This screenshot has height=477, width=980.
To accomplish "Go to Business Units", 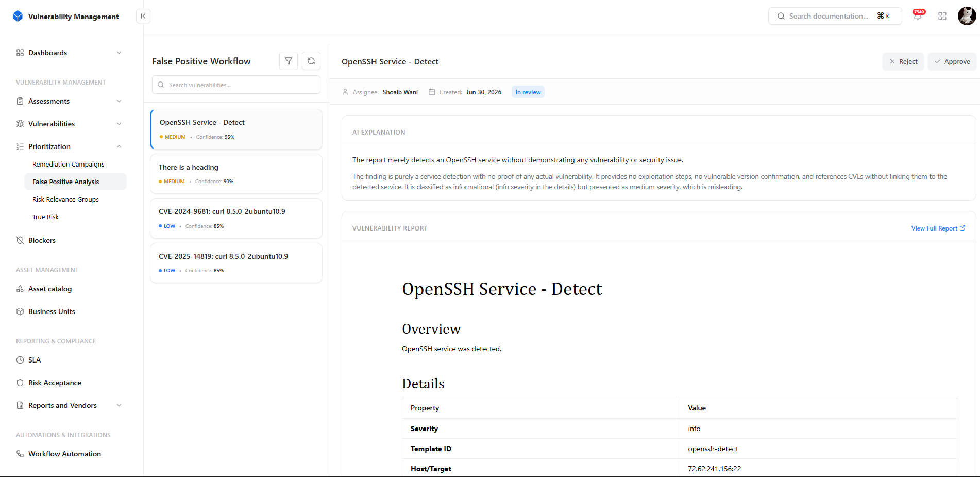I will 52,311.
